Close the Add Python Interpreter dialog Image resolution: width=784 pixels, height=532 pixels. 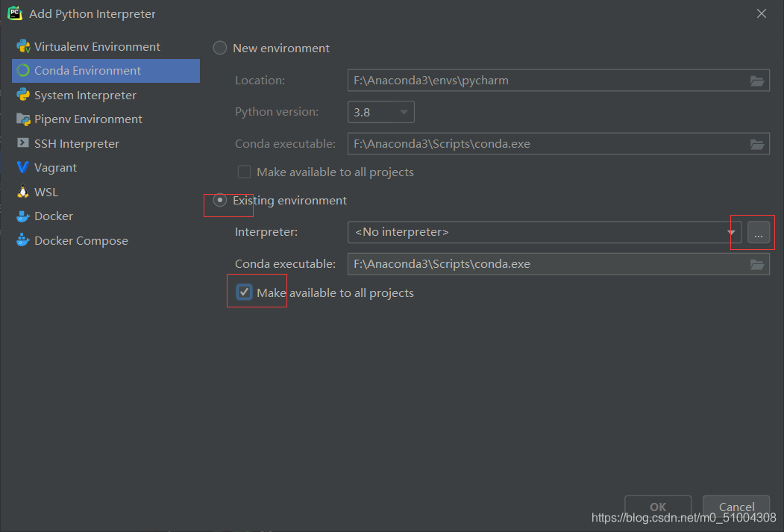[762, 13]
